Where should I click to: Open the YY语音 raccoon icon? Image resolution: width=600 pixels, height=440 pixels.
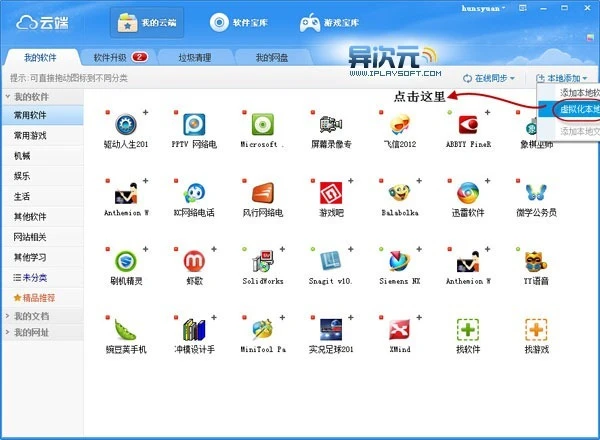[536, 261]
